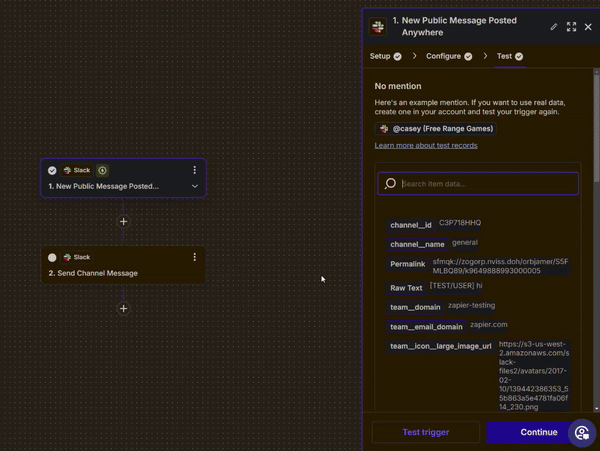Click the green check beside Setup
This screenshot has height=451, width=600.
click(x=398, y=57)
